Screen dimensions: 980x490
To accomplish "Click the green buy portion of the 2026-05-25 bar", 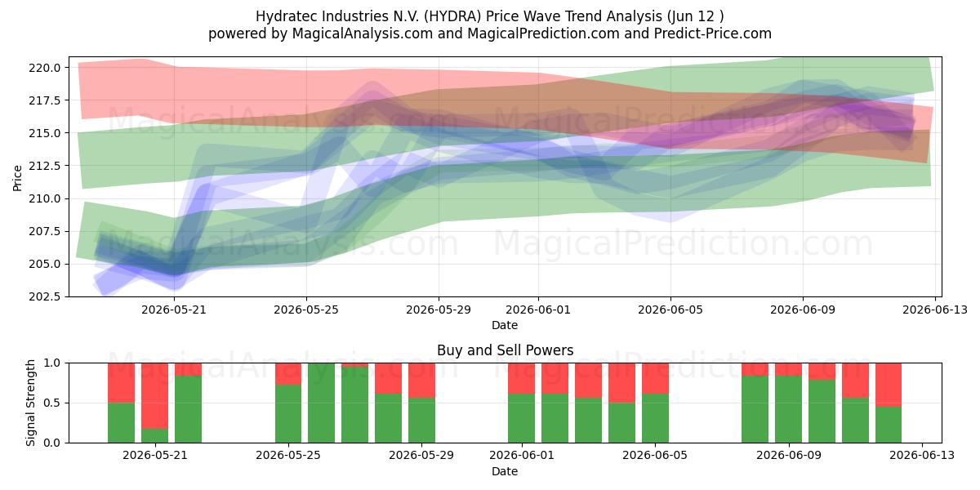I will coord(288,414).
